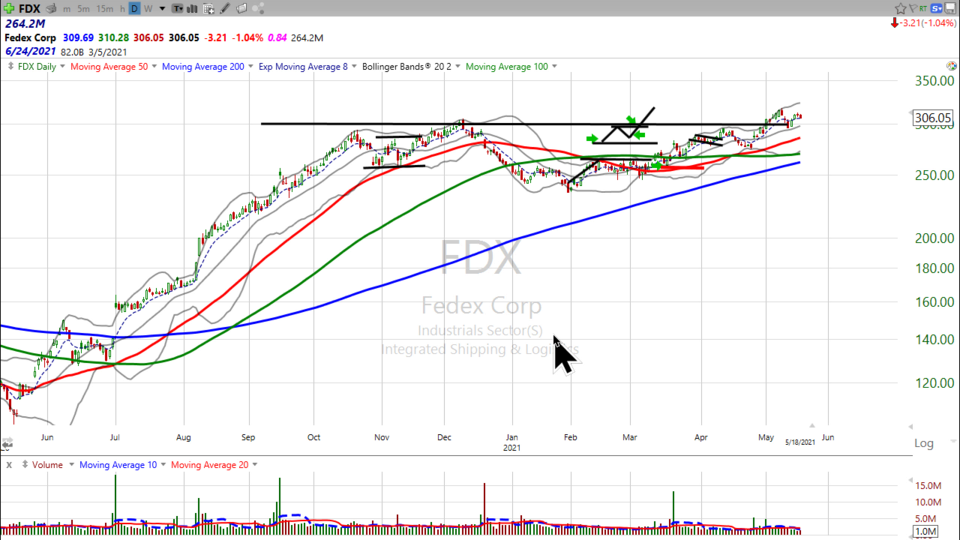Close the volume pane with X
The width and height of the screenshot is (960, 540).
coord(8,465)
